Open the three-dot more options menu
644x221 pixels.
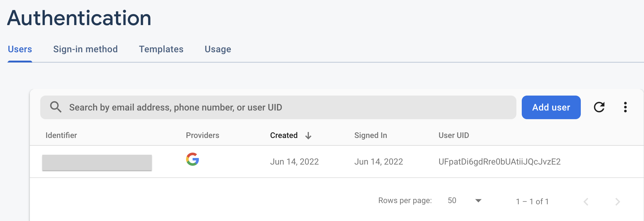[625, 107]
